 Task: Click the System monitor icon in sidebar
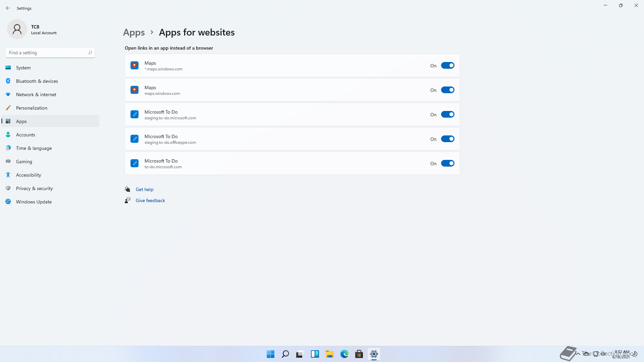coord(8,68)
